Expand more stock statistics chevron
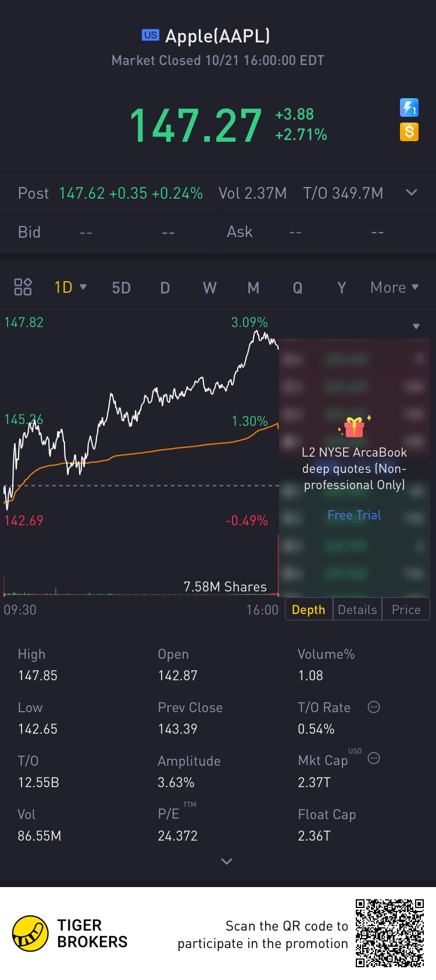 pyautogui.click(x=227, y=861)
